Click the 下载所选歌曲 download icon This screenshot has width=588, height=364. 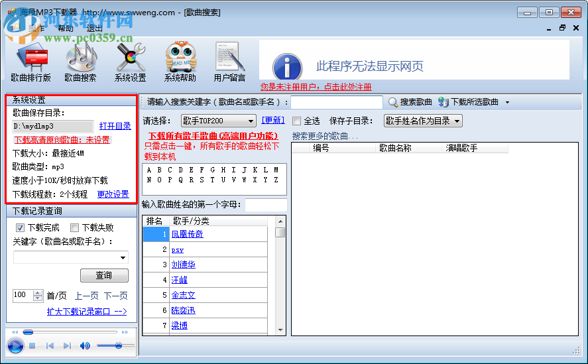point(443,102)
